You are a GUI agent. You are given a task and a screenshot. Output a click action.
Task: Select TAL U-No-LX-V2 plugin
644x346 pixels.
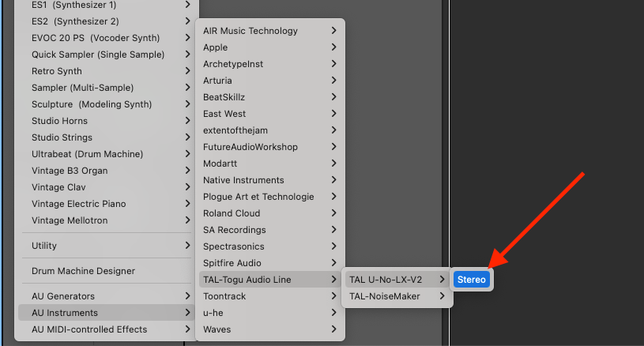coord(397,280)
